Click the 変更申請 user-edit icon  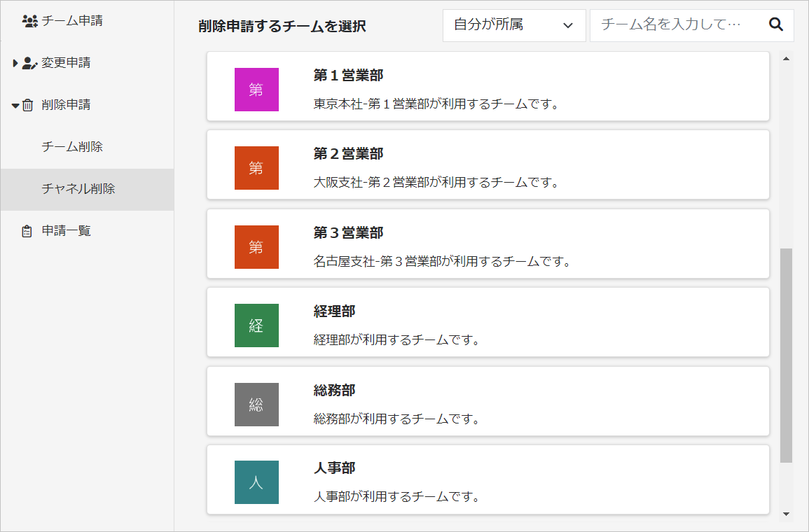click(x=30, y=63)
